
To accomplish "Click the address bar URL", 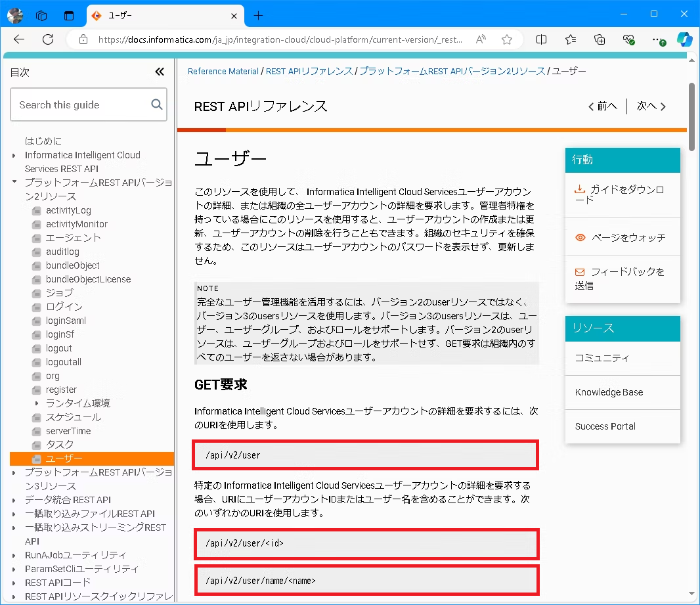I will tap(280, 39).
